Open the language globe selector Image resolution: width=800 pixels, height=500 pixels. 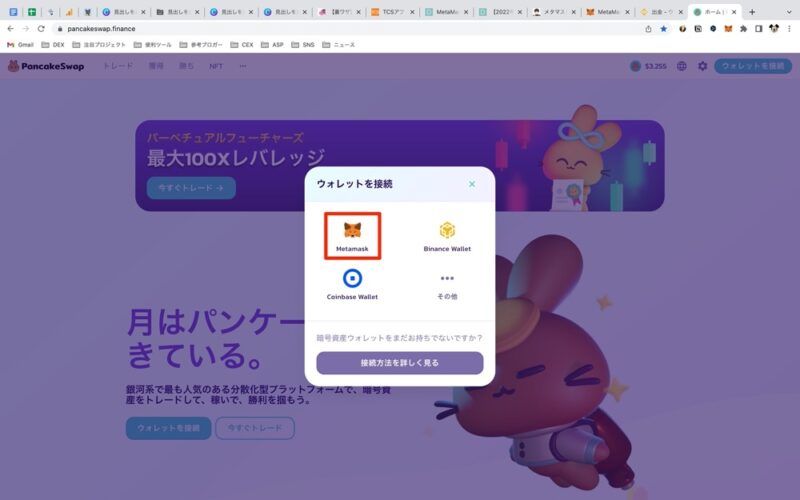(682, 66)
